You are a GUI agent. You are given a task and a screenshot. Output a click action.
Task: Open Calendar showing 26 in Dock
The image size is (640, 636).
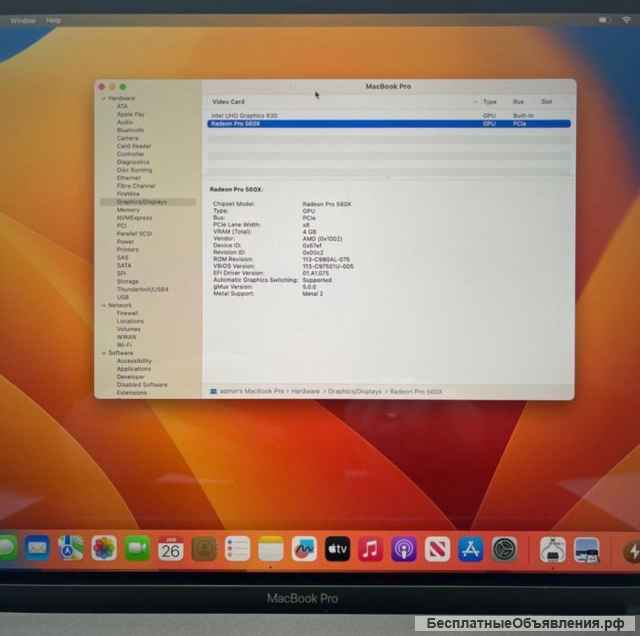(x=171, y=548)
